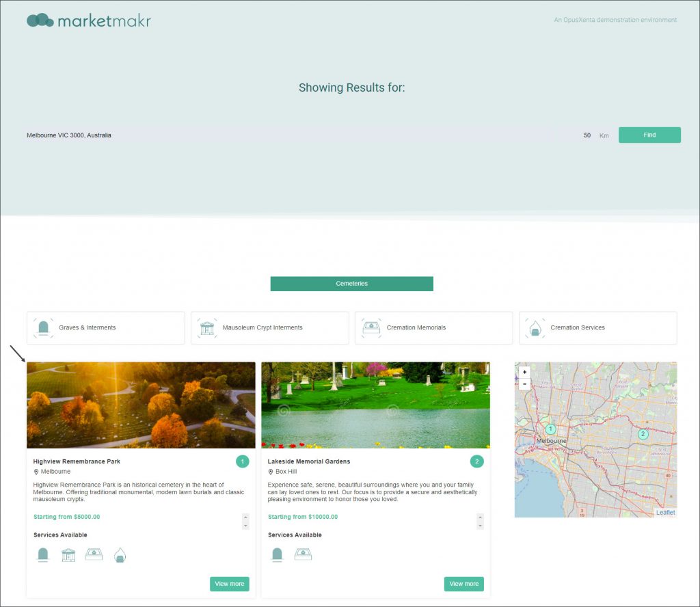The width and height of the screenshot is (700, 607).
Task: Click the Cremation Services flame icon
Action: (x=535, y=327)
